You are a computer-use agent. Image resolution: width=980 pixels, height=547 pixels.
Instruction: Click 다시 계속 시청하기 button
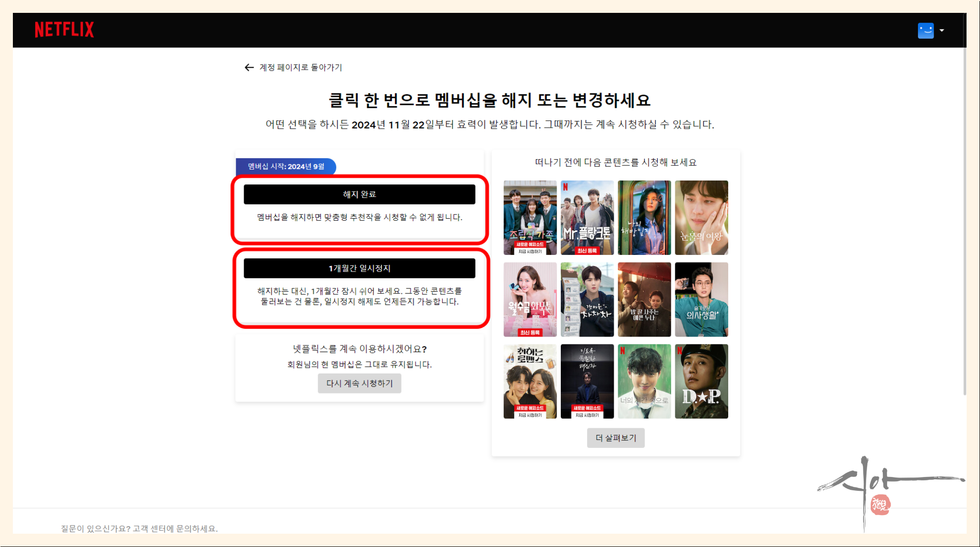tap(359, 384)
